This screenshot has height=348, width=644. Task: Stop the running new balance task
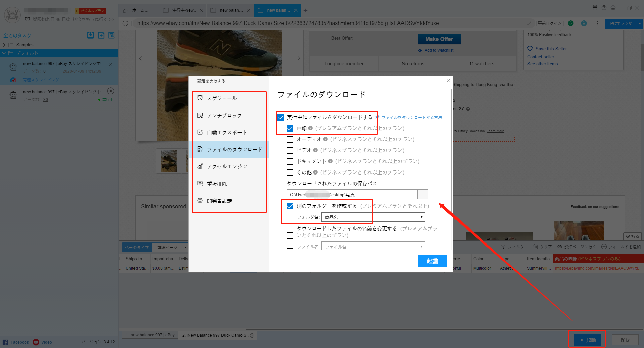(111, 91)
